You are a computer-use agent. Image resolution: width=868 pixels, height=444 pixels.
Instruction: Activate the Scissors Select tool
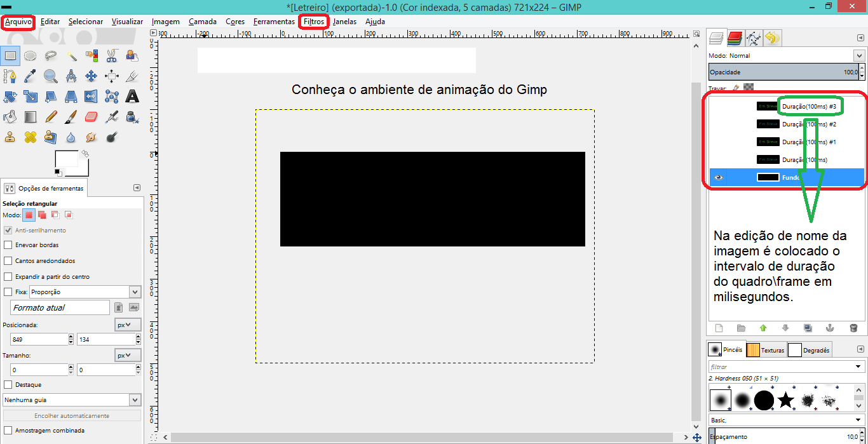111,56
